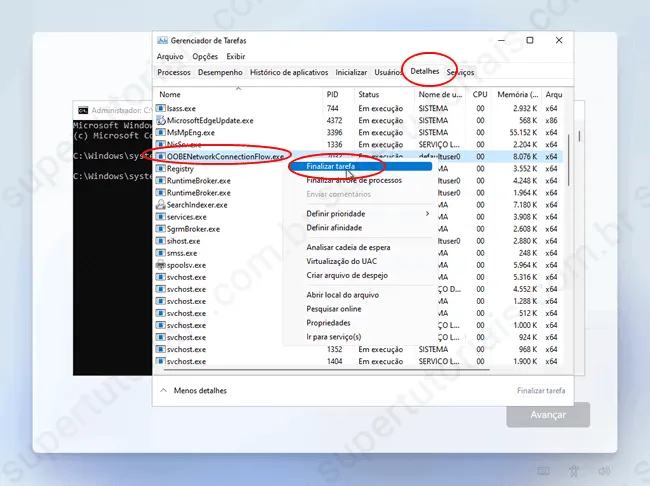Select the SearchIndexer.exe name text
The height and width of the screenshot is (486, 650).
click(197, 204)
